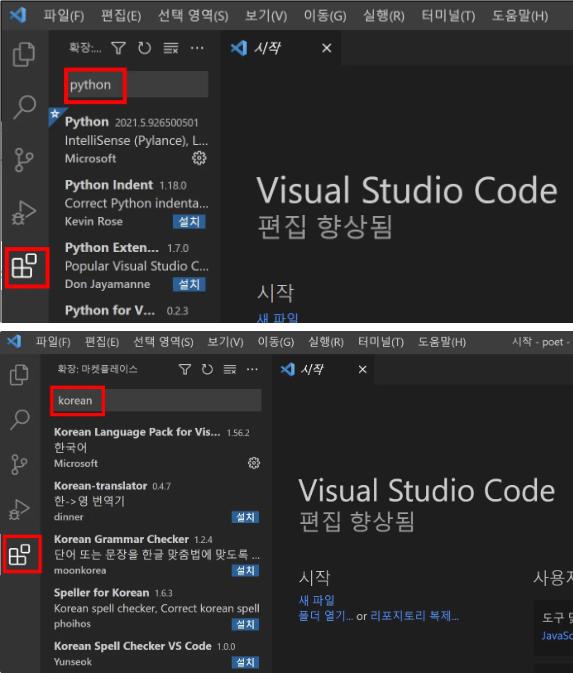Select Python Indent extension title
Screen dimensions: 573x673
pyautogui.click(x=109, y=185)
